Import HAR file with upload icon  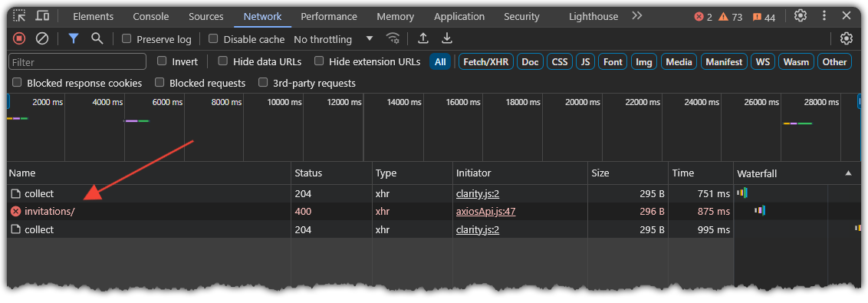coord(423,38)
